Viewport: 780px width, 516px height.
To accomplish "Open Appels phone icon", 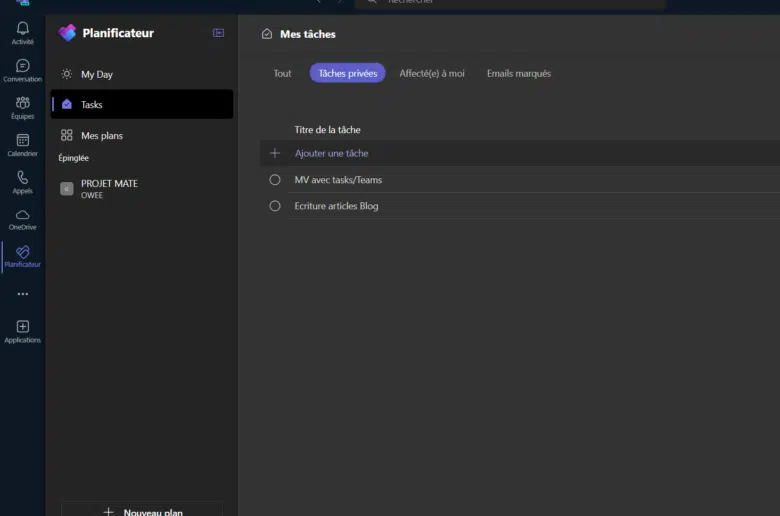I will [22, 178].
